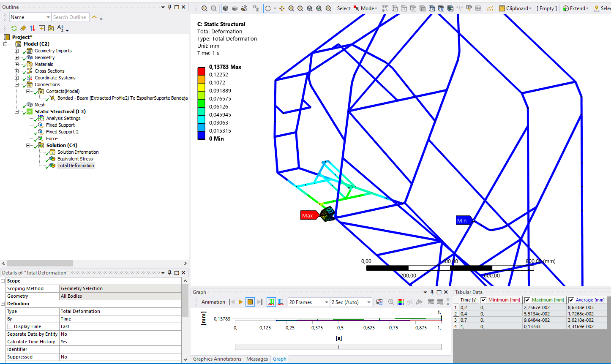Viewport: 611px width, 364px height.
Task: Expand the Geometry Imports tree node
Action: 16,51
